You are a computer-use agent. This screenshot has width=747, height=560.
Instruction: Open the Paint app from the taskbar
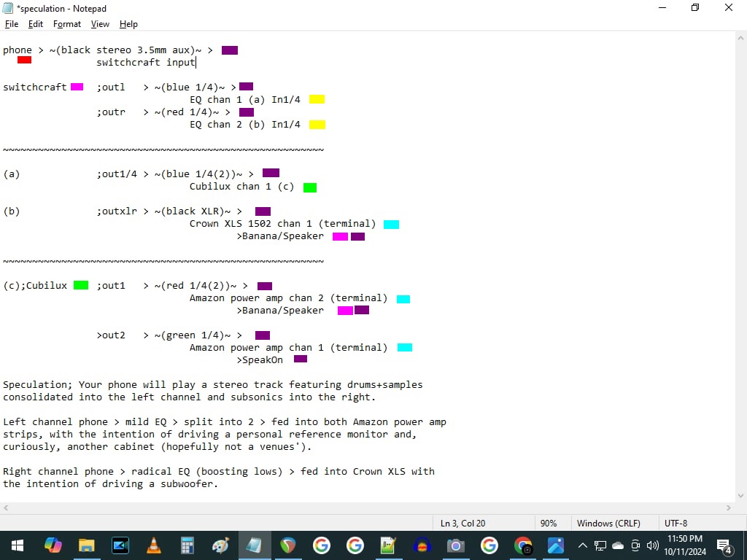click(220, 545)
